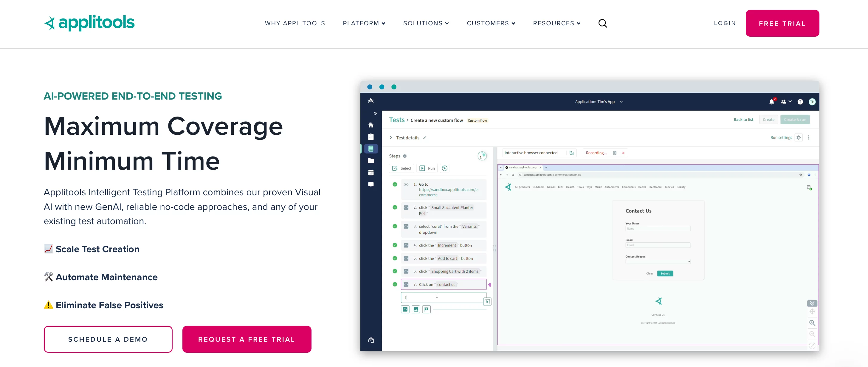The width and height of the screenshot is (868, 367).
Task: Select the flag icon under the new step input
Action: (427, 309)
